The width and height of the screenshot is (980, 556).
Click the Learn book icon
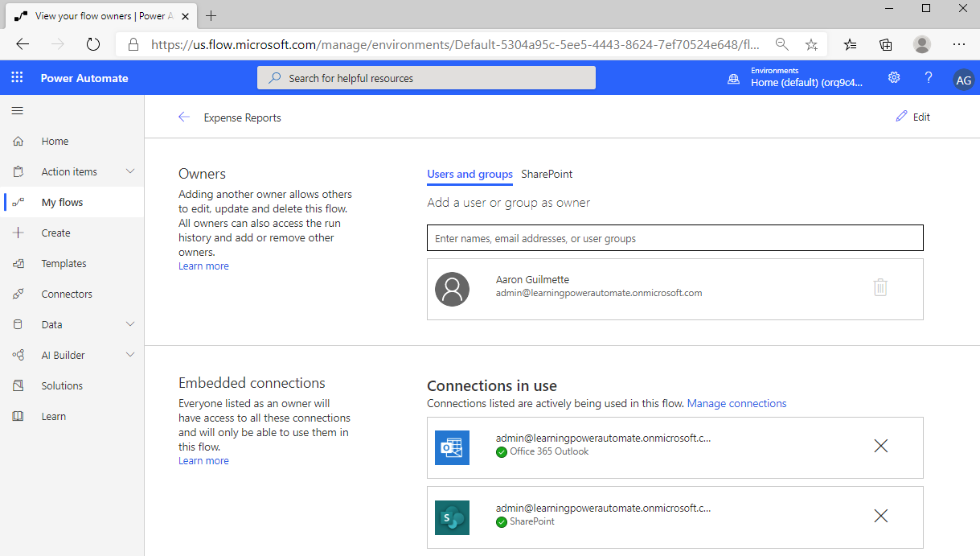pyautogui.click(x=18, y=416)
